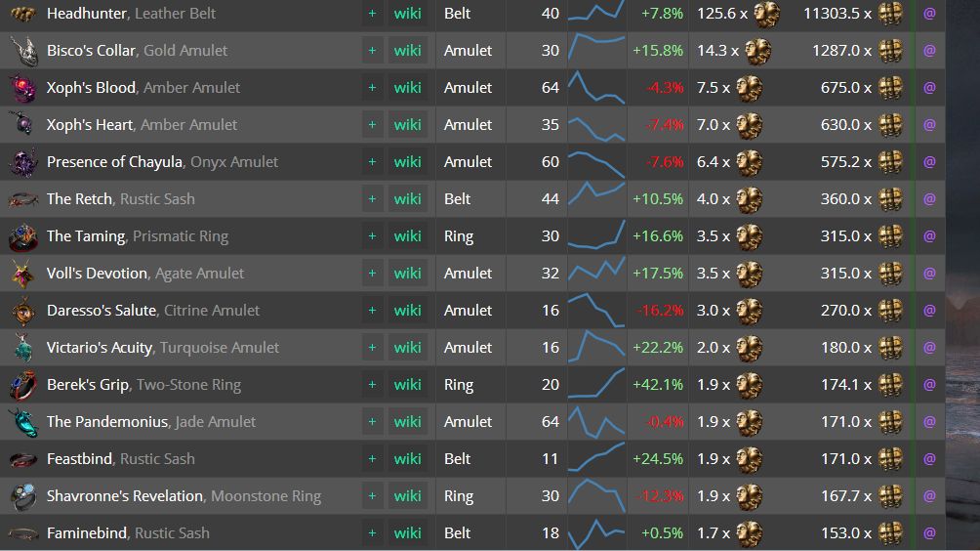Click The Pandemonius jade amulet icon
The image size is (980, 551).
click(x=23, y=422)
